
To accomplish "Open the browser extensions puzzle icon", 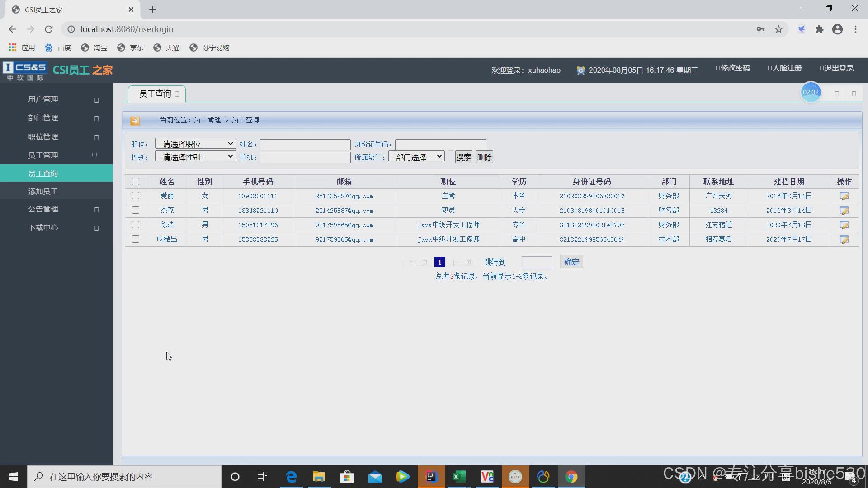I will coord(819,29).
